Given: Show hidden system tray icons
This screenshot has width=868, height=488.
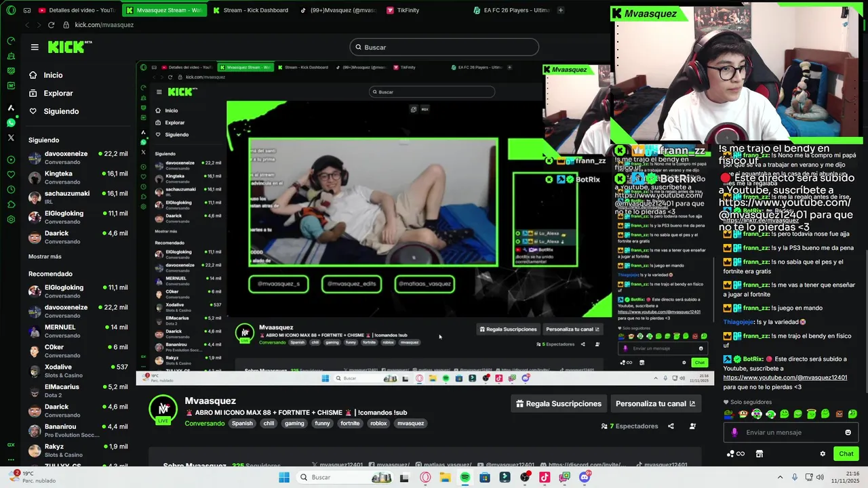Looking at the screenshot, I should click(x=780, y=477).
